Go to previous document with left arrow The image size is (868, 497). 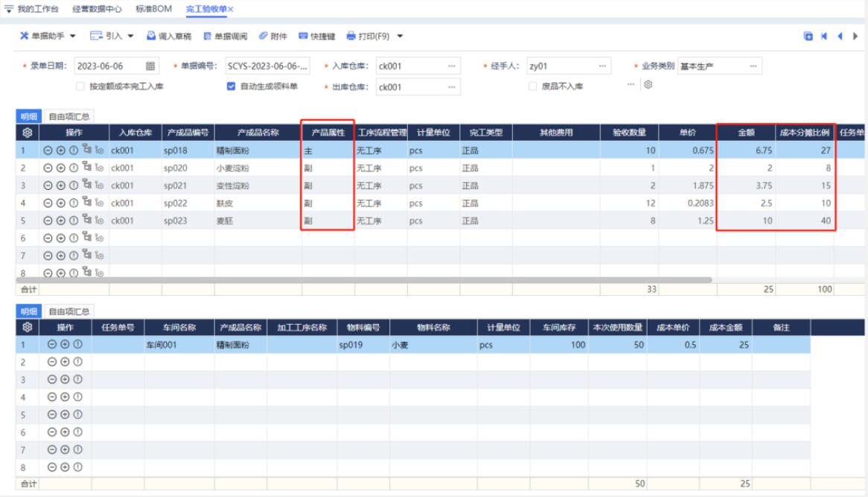(x=840, y=36)
